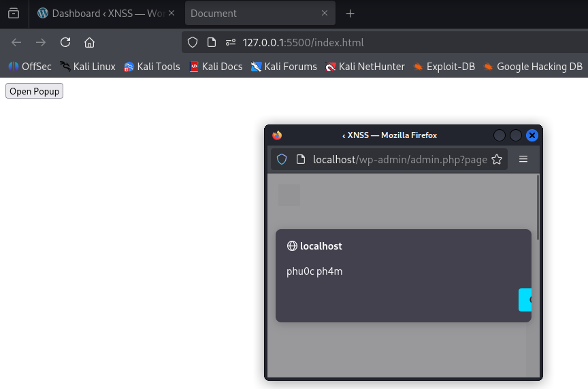This screenshot has height=389, width=588.
Task: Bookmark the popup page with star icon
Action: [x=497, y=159]
